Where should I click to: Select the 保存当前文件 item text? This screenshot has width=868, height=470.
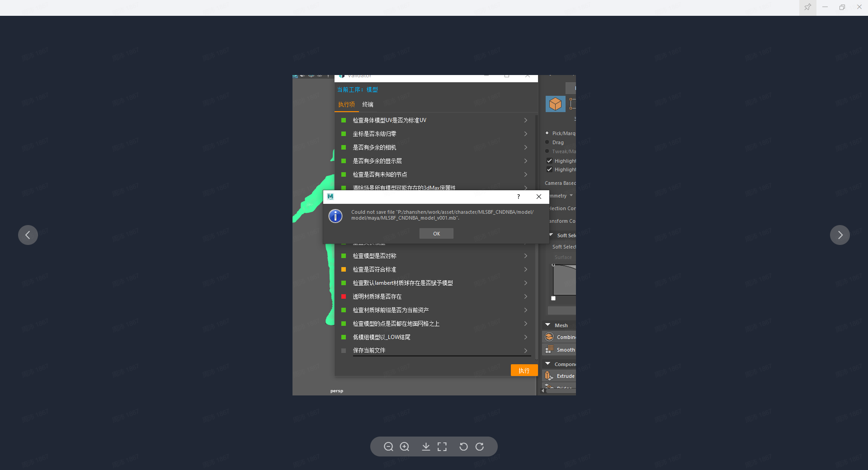point(369,351)
